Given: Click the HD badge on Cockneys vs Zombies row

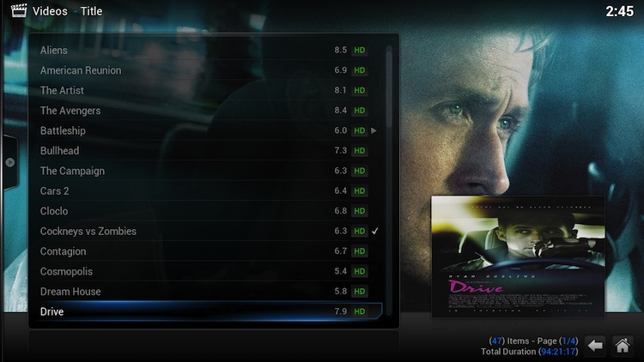Looking at the screenshot, I should tap(360, 231).
